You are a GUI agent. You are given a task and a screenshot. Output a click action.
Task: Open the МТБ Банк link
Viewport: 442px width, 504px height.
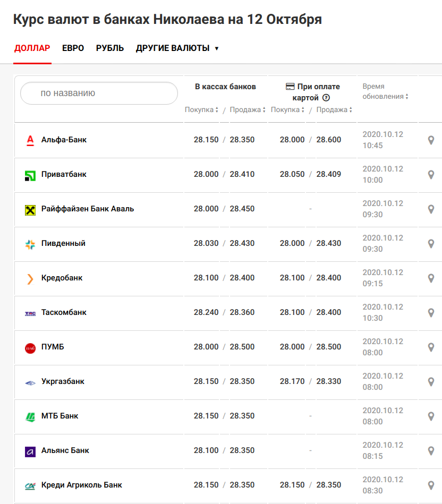(60, 416)
